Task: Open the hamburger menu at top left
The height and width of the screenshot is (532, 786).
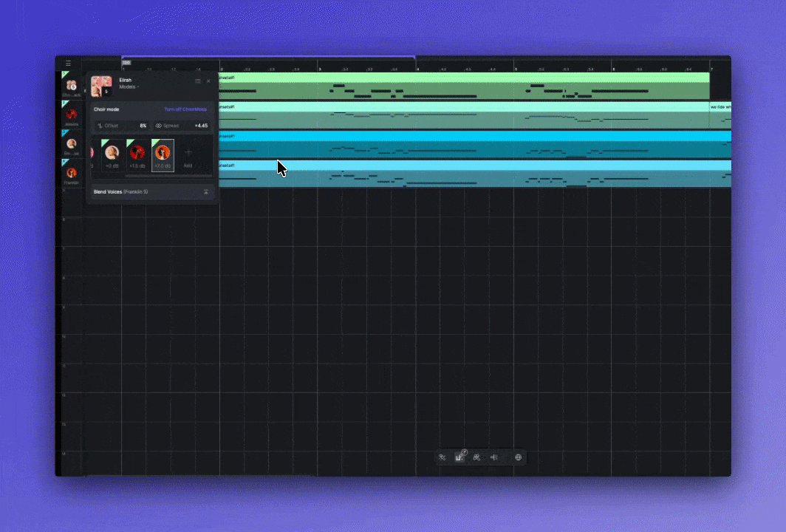Action: pos(67,64)
